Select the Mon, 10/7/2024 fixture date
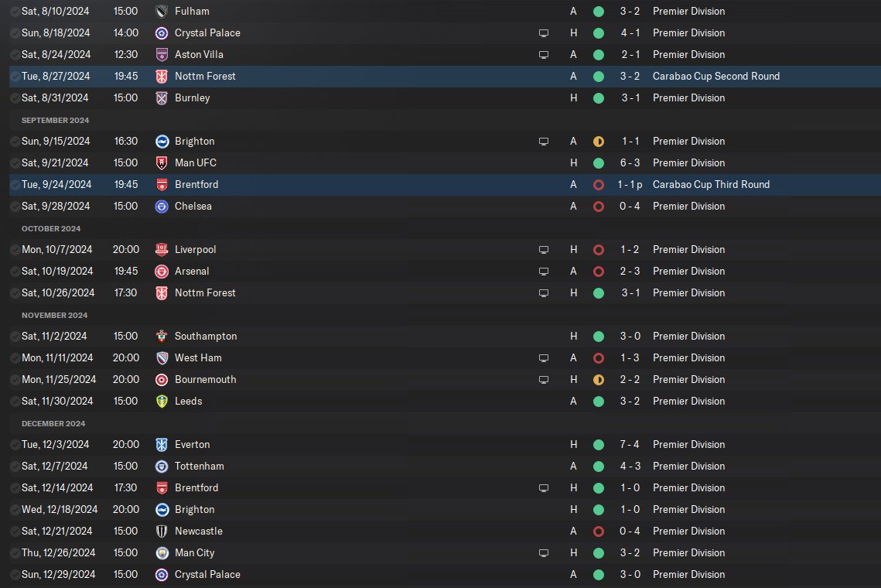 (x=56, y=250)
